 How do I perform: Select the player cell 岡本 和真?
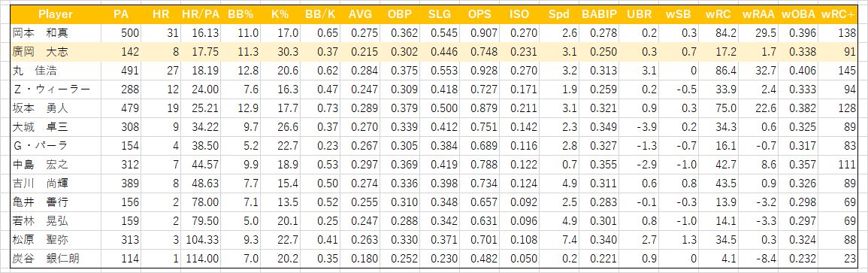point(56,33)
